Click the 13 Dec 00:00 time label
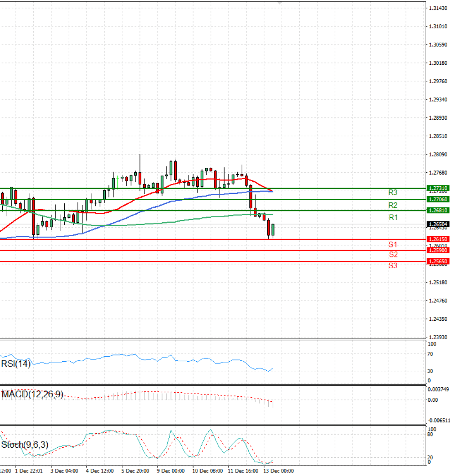450x476 pixels. point(279,471)
